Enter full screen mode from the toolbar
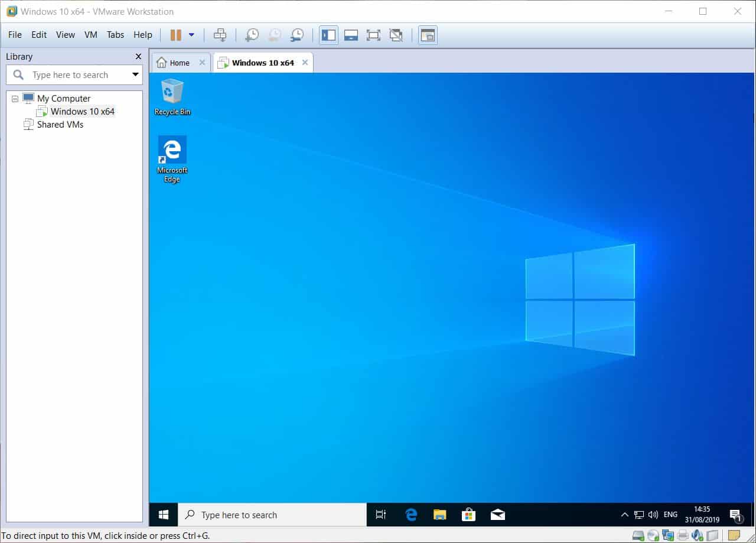Image resolution: width=756 pixels, height=543 pixels. tap(373, 35)
